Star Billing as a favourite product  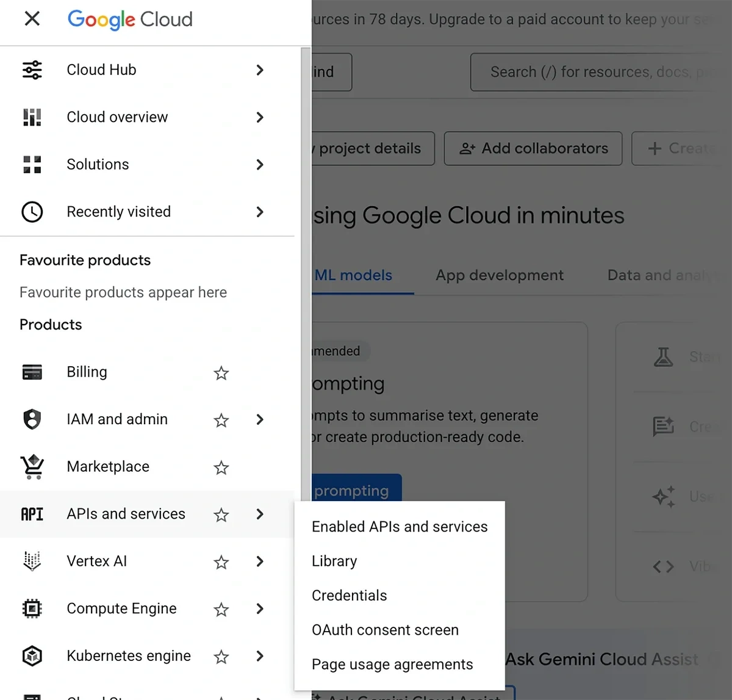point(221,373)
